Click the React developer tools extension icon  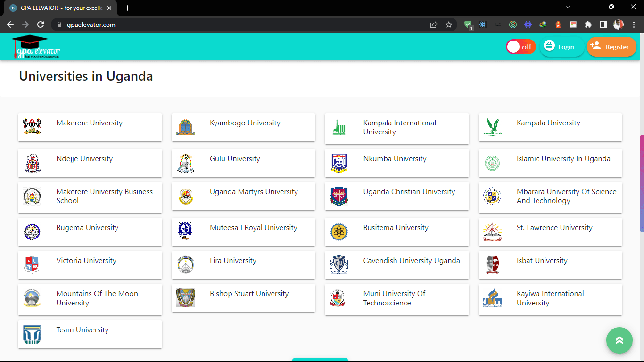pyautogui.click(x=483, y=25)
